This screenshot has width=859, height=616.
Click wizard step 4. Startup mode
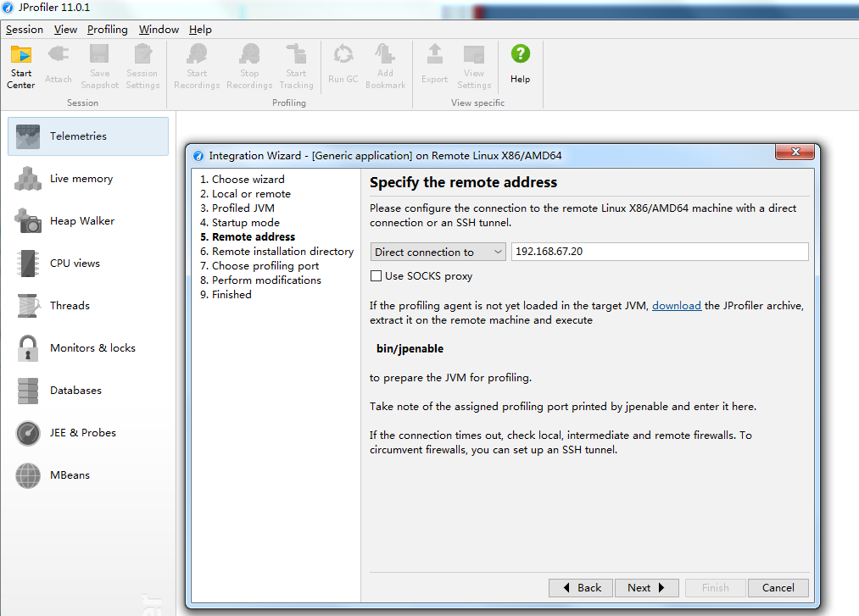point(240,222)
